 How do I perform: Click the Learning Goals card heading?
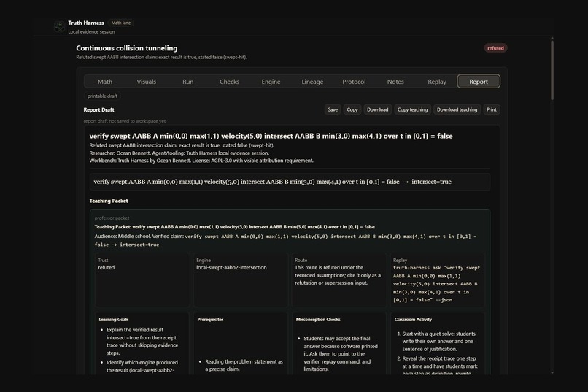(114, 320)
